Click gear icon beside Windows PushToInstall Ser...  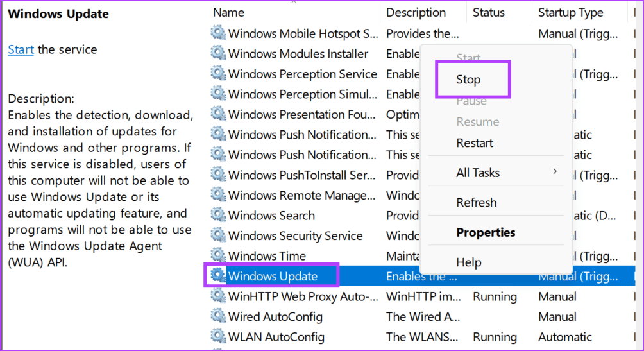click(218, 175)
